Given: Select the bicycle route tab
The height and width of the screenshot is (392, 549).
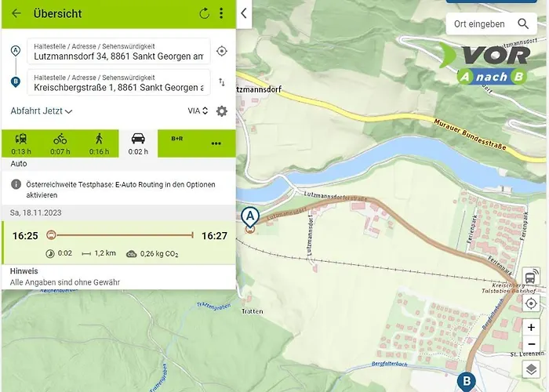Looking at the screenshot, I should pyautogui.click(x=60, y=143).
